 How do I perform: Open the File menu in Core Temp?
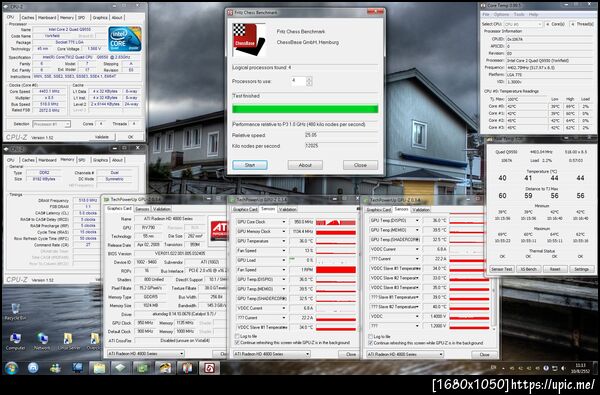486,15
